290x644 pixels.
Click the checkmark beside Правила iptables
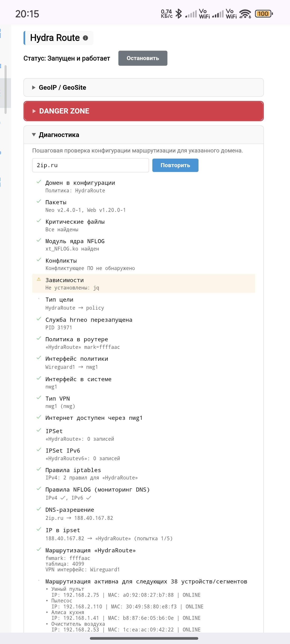tap(39, 469)
